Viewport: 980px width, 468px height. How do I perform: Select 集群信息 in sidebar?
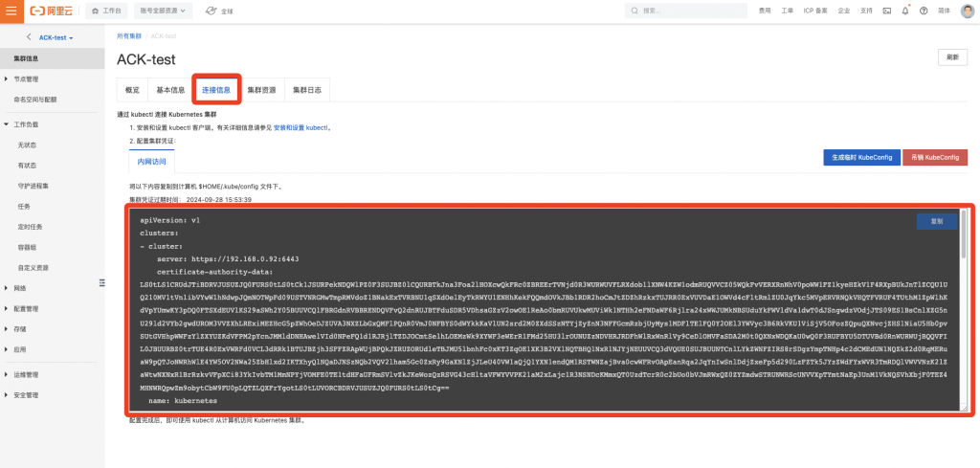tap(52, 58)
